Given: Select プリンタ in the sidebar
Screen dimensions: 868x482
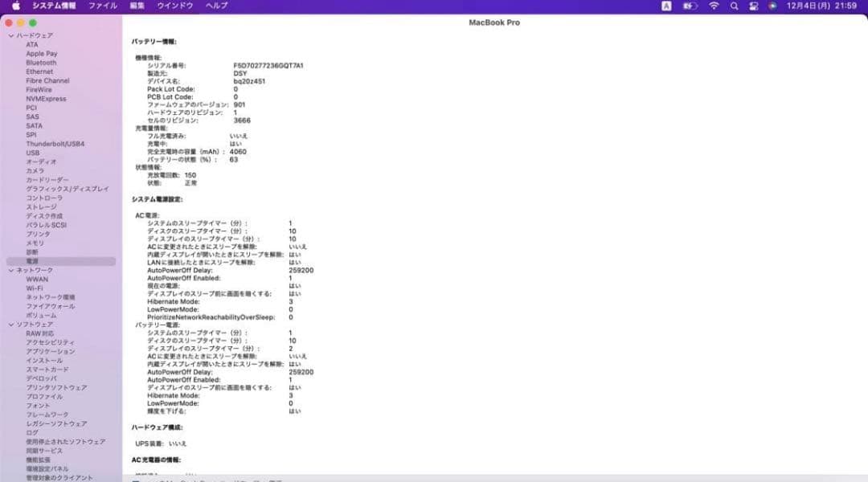Looking at the screenshot, I should tap(39, 234).
